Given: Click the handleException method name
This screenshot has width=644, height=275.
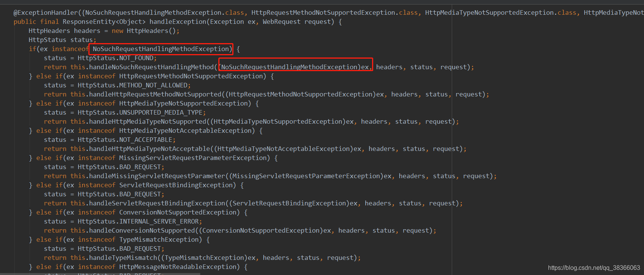Looking at the screenshot, I should [178, 22].
